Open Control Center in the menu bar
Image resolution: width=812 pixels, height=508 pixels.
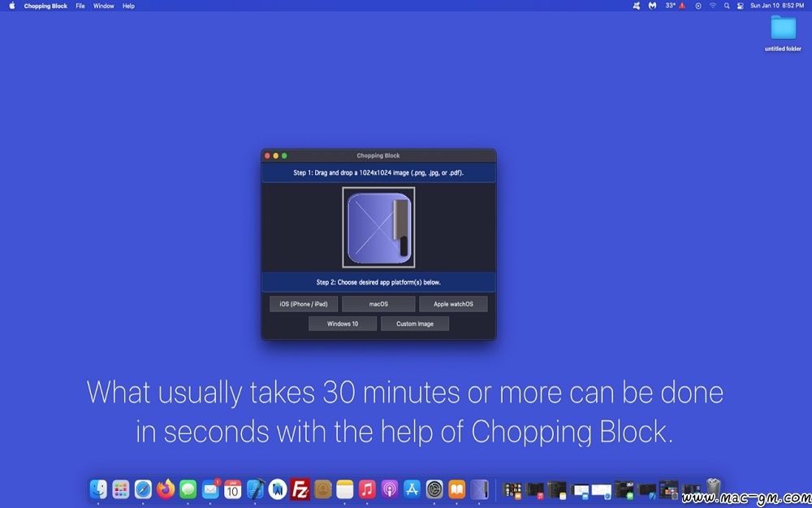pyautogui.click(x=740, y=6)
